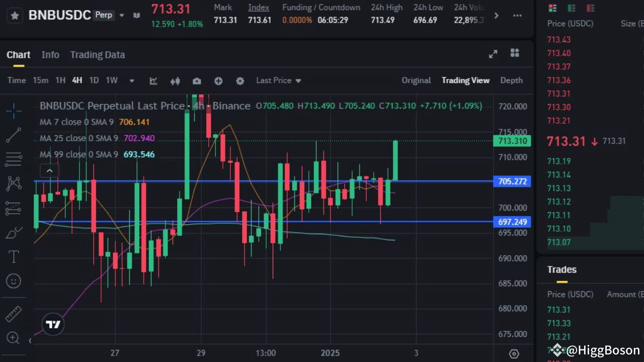Click the plus add icon in chart toolbar
The height and width of the screenshot is (362, 644).
click(x=218, y=81)
